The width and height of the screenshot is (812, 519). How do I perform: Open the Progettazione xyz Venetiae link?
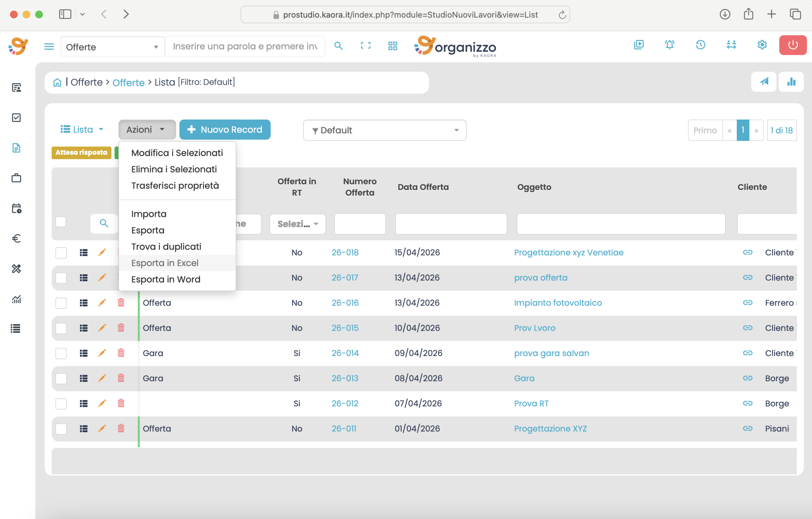click(x=568, y=252)
